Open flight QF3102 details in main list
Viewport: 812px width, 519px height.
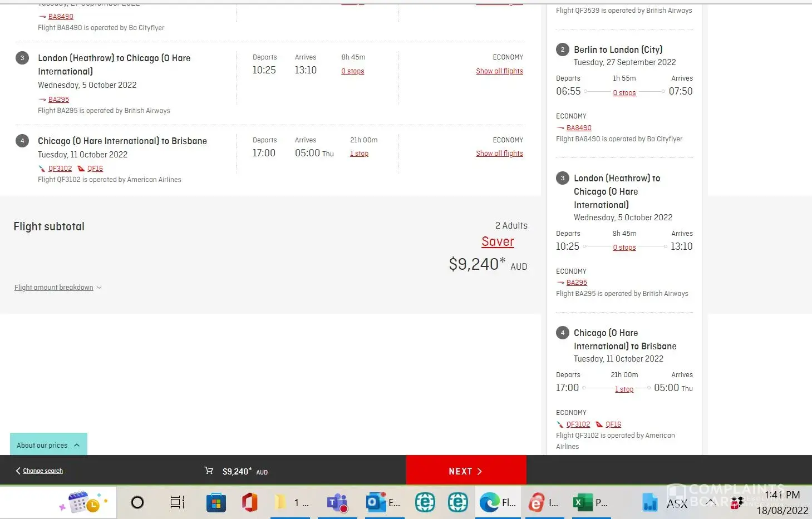click(x=60, y=169)
